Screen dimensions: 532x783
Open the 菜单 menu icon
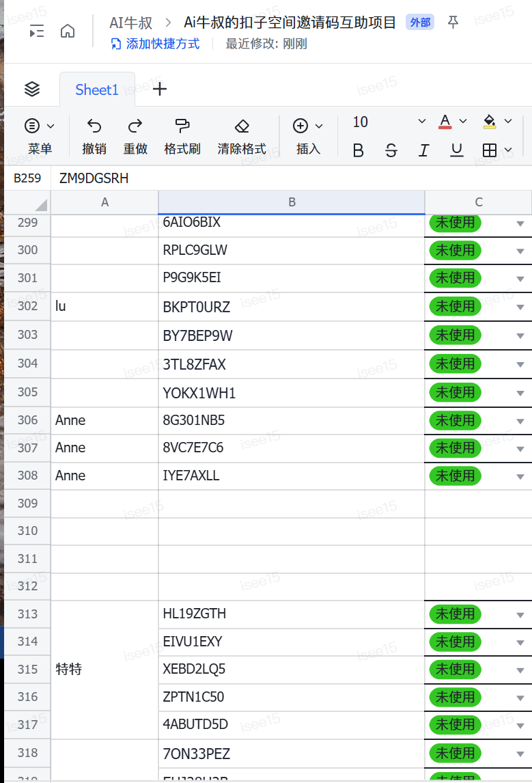click(32, 126)
